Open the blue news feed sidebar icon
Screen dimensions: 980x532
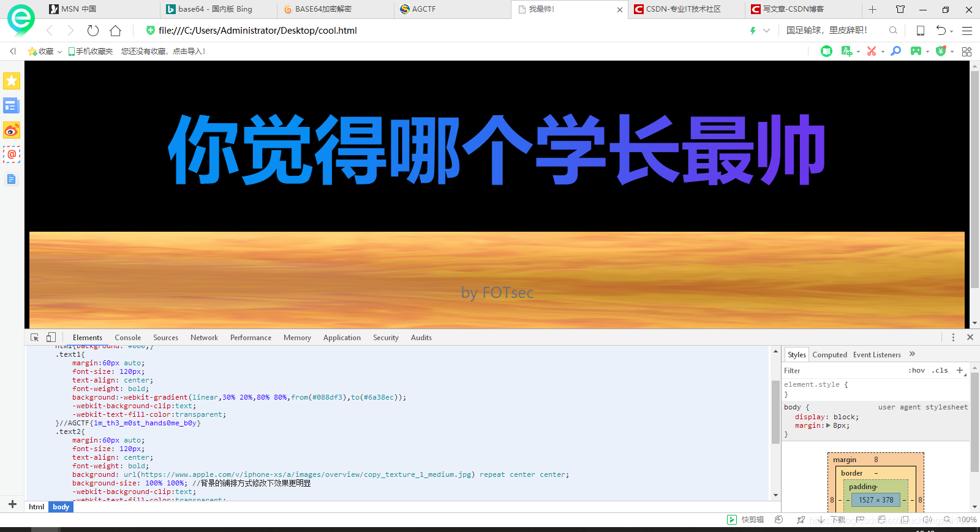click(12, 106)
